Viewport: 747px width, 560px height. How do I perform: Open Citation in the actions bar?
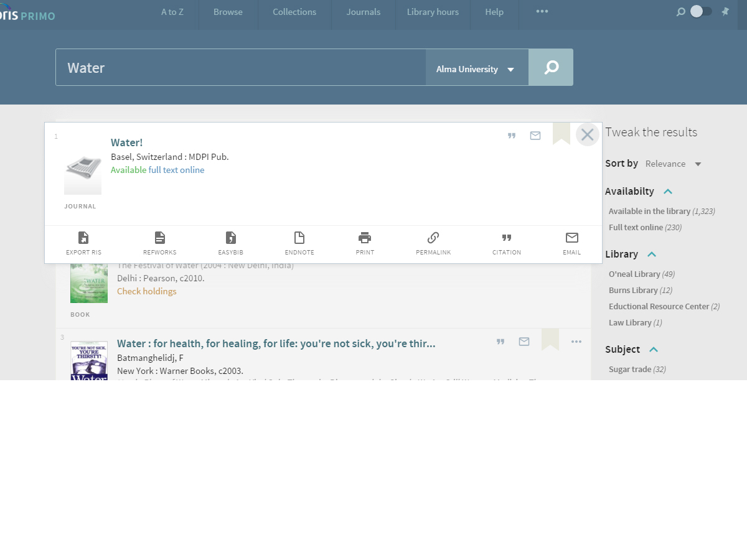507,238
